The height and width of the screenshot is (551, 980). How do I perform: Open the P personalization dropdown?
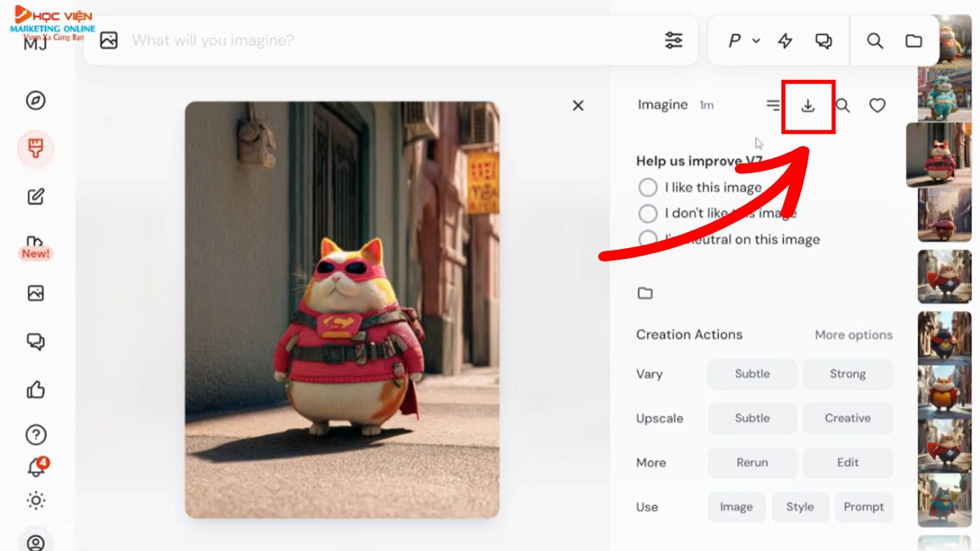click(743, 40)
